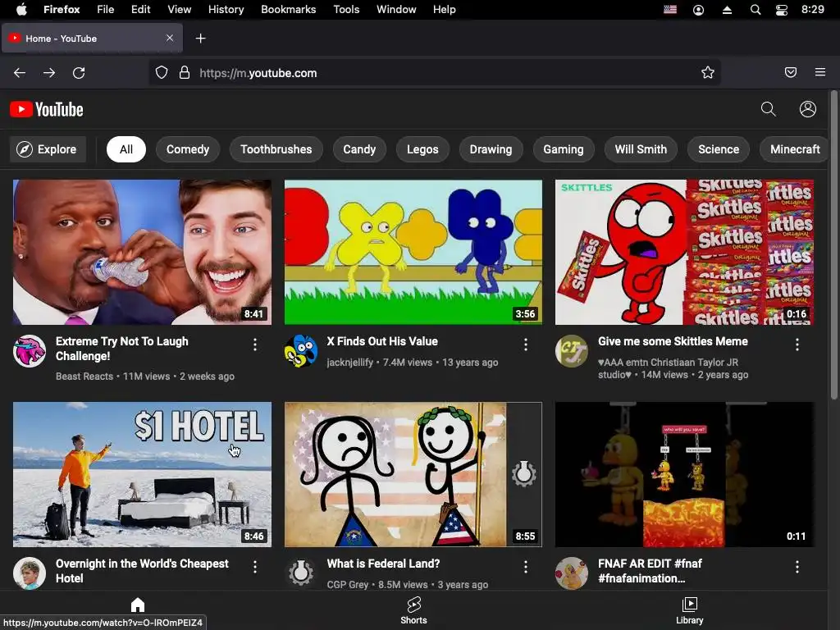Go back with Firefox back arrow
This screenshot has width=840, height=630.
[20, 73]
